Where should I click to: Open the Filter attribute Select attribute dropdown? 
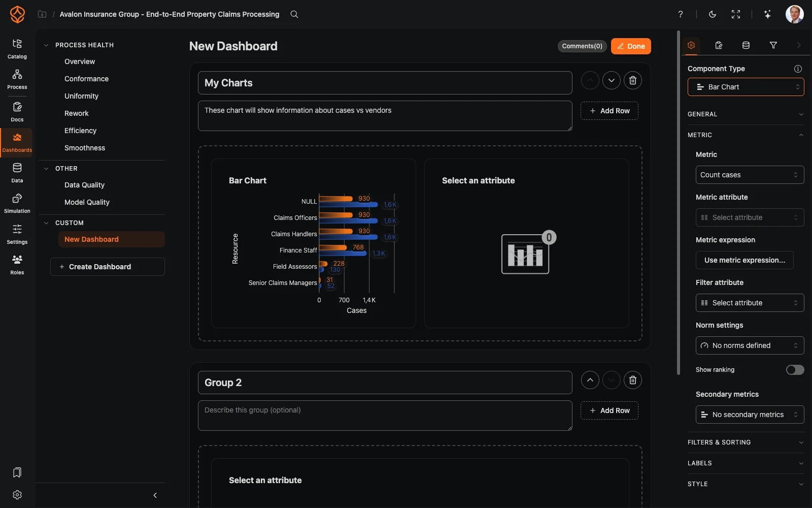(750, 303)
